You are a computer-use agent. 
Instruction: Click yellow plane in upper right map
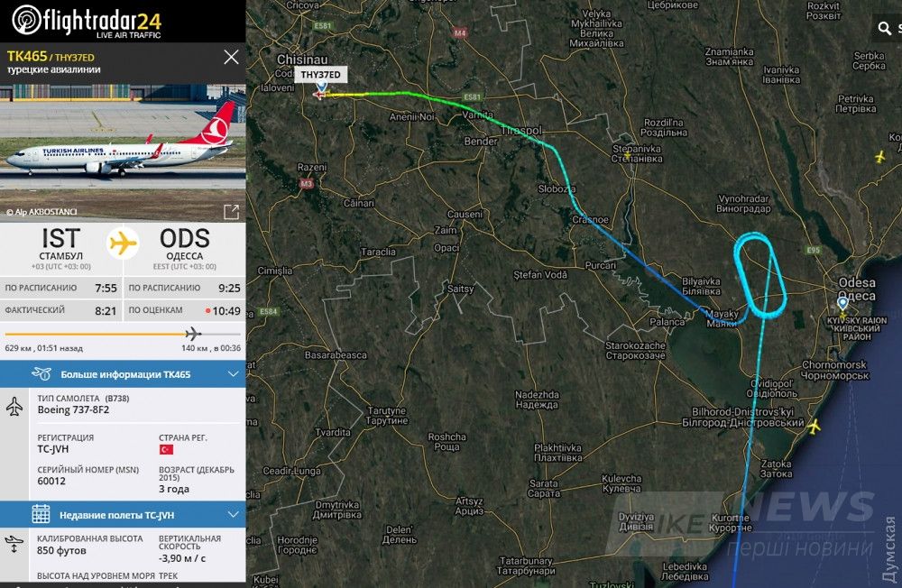click(x=879, y=157)
